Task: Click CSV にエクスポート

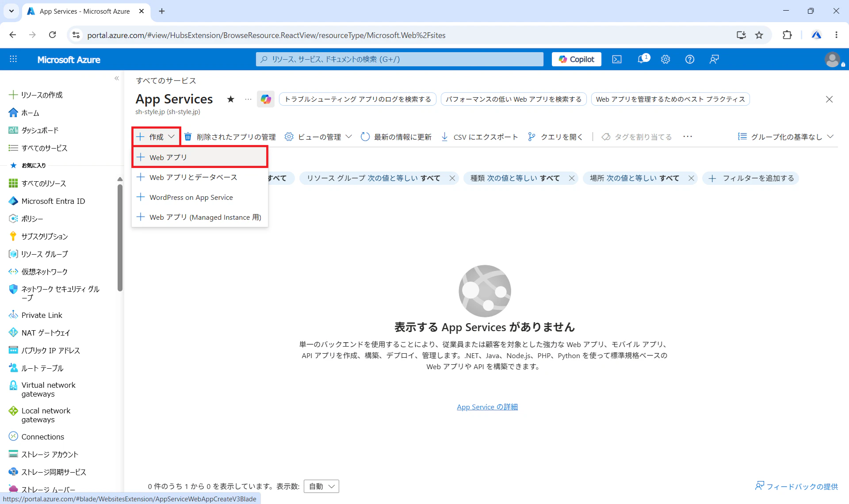Action: (479, 137)
